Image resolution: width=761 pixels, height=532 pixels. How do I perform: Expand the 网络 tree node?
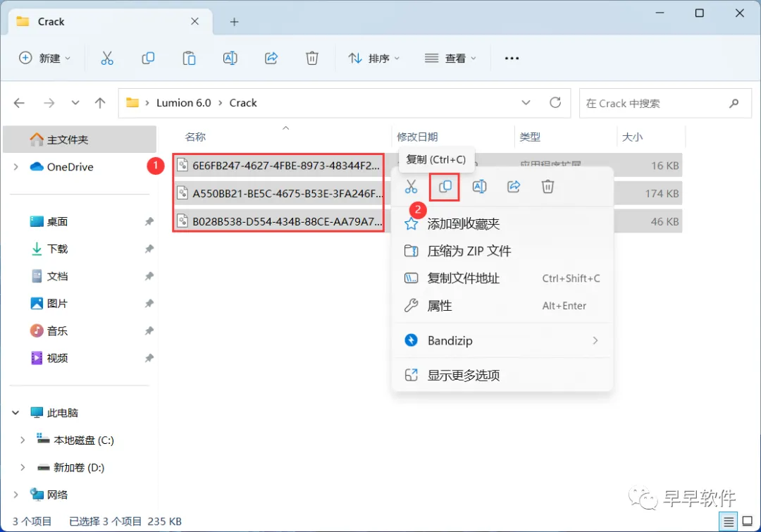pos(16,495)
